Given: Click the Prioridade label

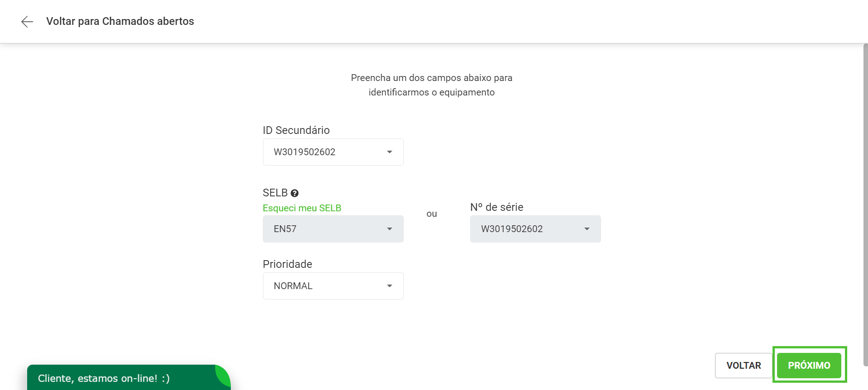Looking at the screenshot, I should 287,264.
